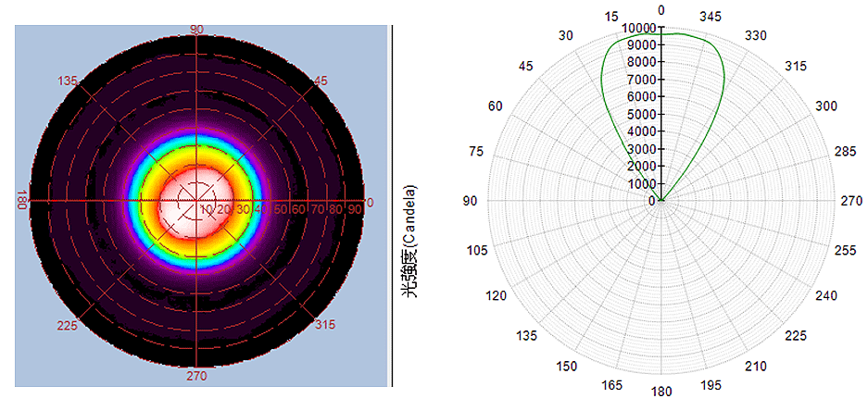Click the 285 degree label on the polar chart

(839, 151)
